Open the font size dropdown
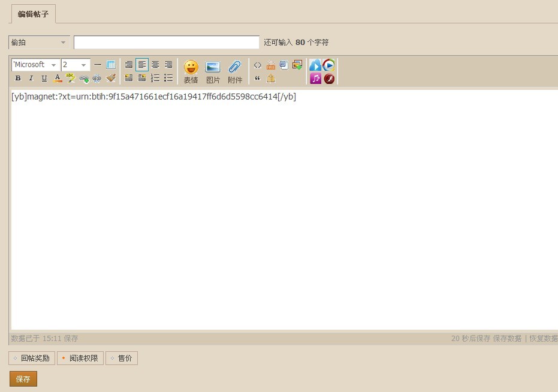This screenshot has height=392, width=558. pyautogui.click(x=74, y=65)
